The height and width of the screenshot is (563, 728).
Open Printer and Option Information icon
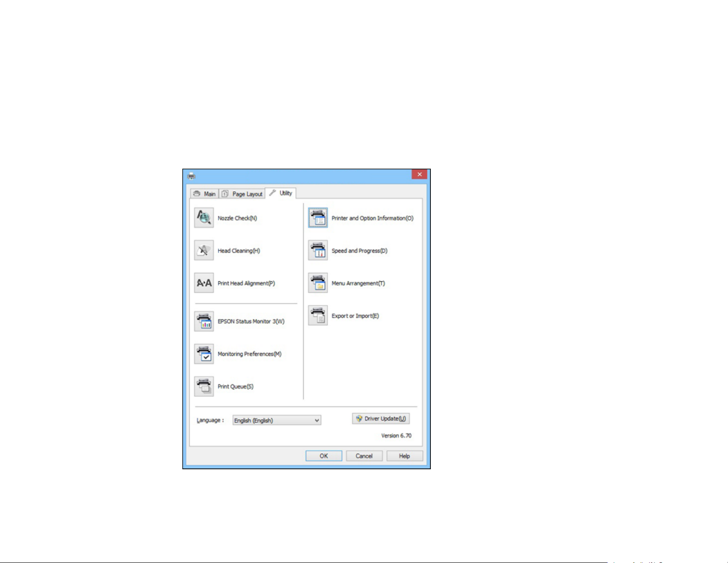[318, 218]
